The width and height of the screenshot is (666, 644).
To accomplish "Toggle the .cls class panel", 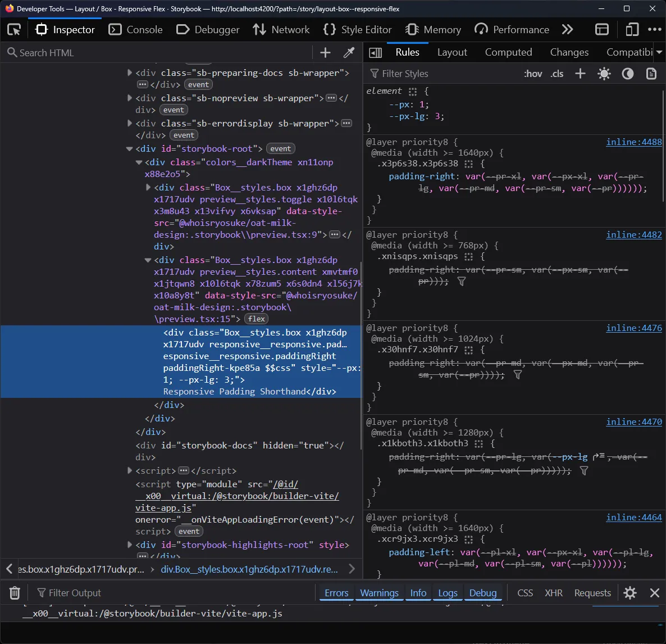I will pos(556,73).
